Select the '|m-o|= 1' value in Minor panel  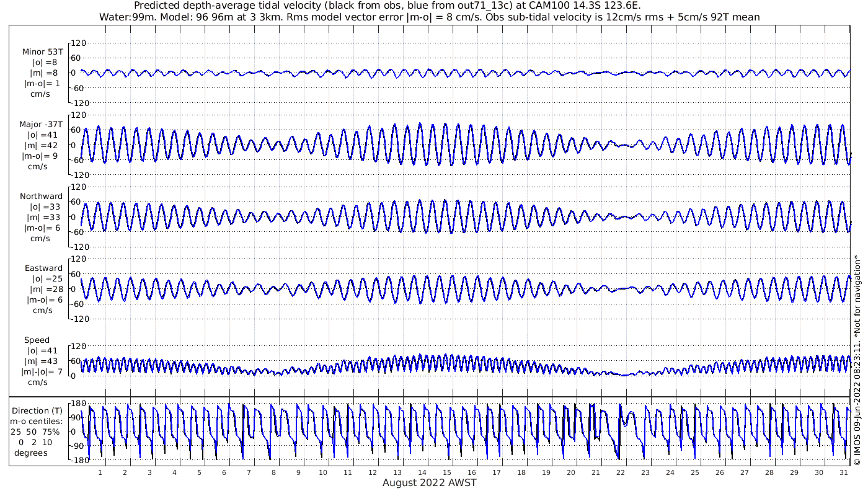pyautogui.click(x=42, y=84)
